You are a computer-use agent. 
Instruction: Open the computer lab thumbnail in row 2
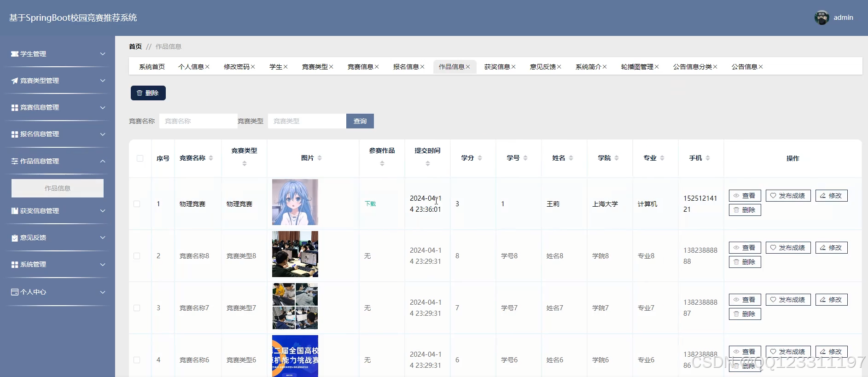[295, 254]
